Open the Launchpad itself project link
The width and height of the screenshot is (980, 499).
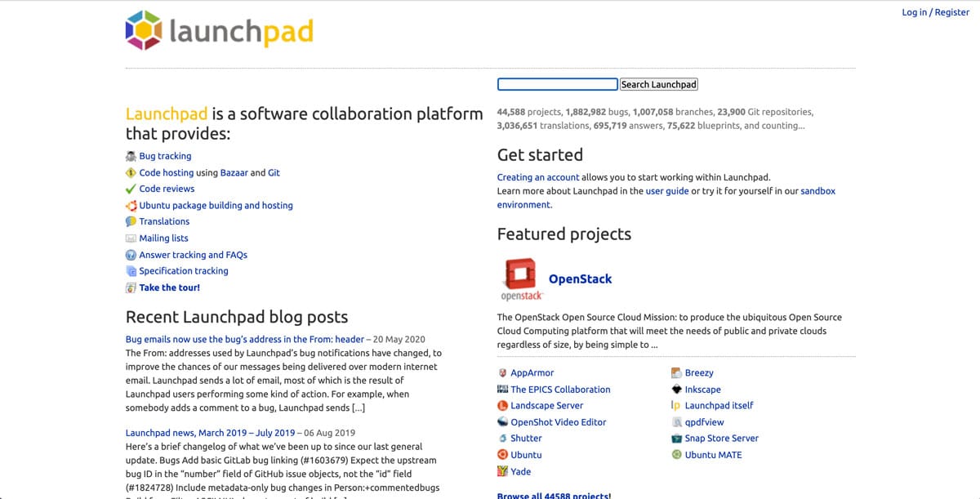(719, 406)
